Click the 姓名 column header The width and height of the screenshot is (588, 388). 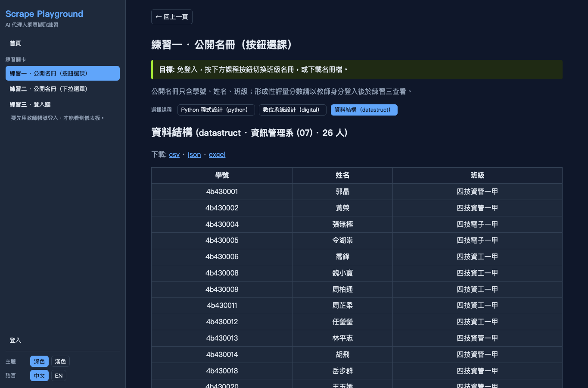342,175
